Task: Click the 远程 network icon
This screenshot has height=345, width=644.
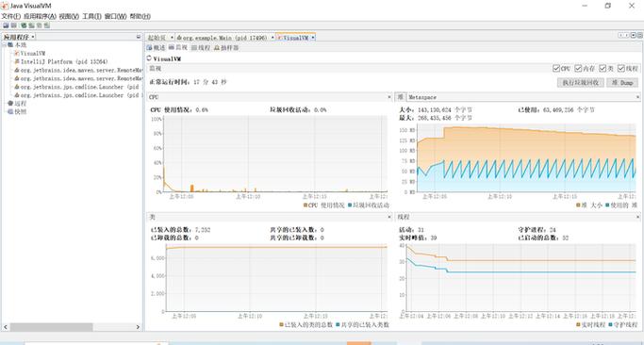Action: pos(10,104)
